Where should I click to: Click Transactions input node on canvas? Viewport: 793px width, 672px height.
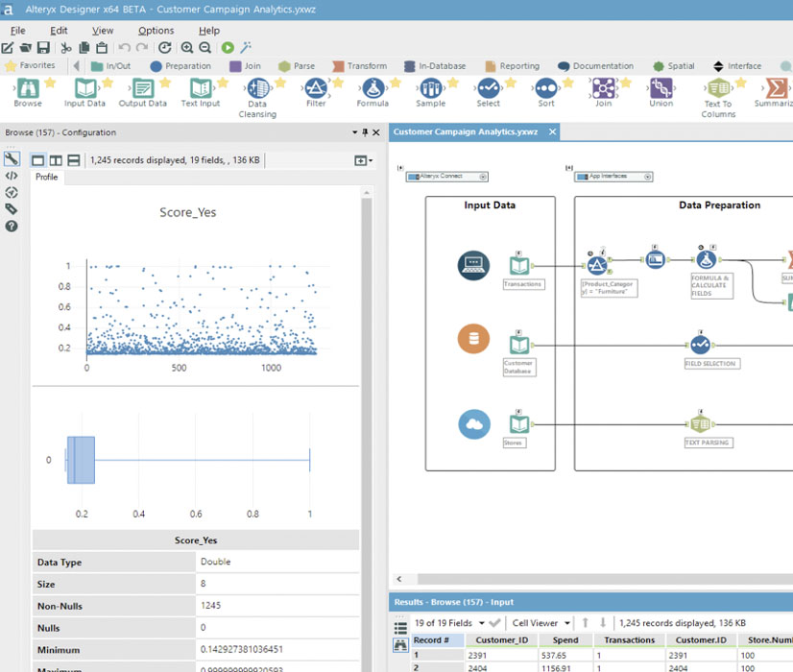click(519, 266)
